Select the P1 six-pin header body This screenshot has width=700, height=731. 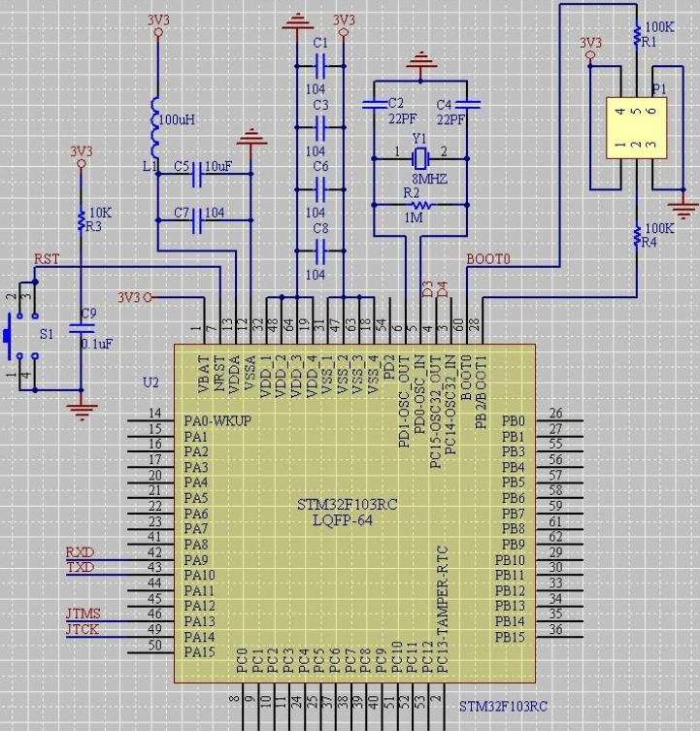[636, 128]
